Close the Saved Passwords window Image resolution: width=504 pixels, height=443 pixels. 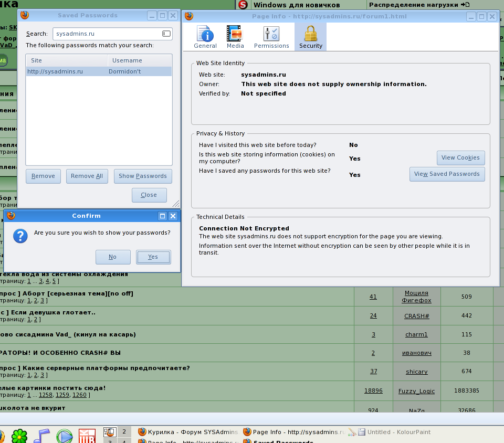(x=173, y=15)
